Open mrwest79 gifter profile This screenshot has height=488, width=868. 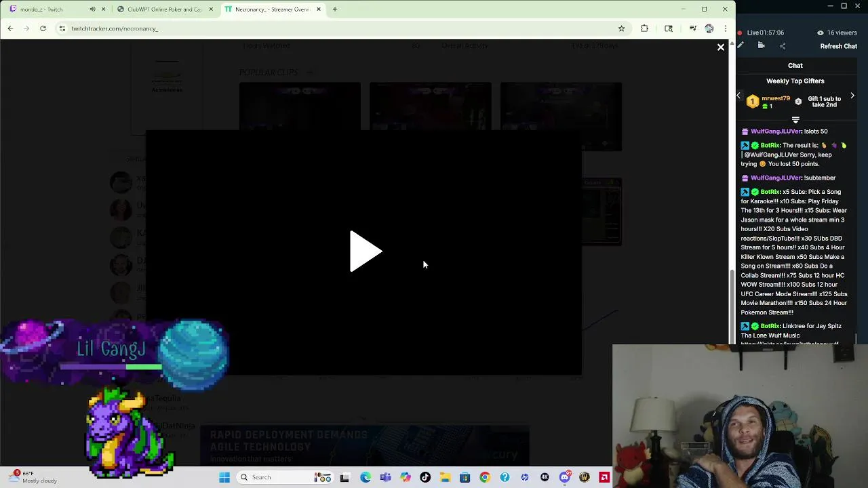pyautogui.click(x=776, y=98)
